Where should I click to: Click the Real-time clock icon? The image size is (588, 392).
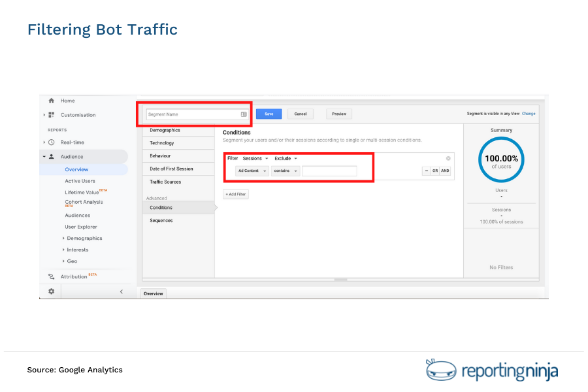52,142
